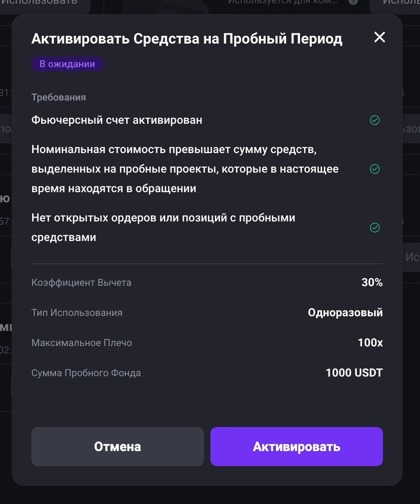Screen dimensions: 420x504
Task: Click the Нет открытых ордеров requirement text
Action: pos(163,228)
